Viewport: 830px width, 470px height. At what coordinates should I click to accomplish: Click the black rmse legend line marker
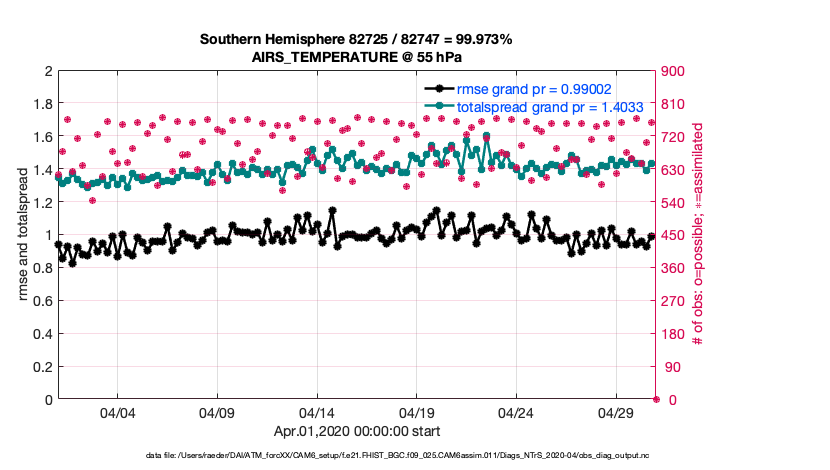tap(436, 88)
